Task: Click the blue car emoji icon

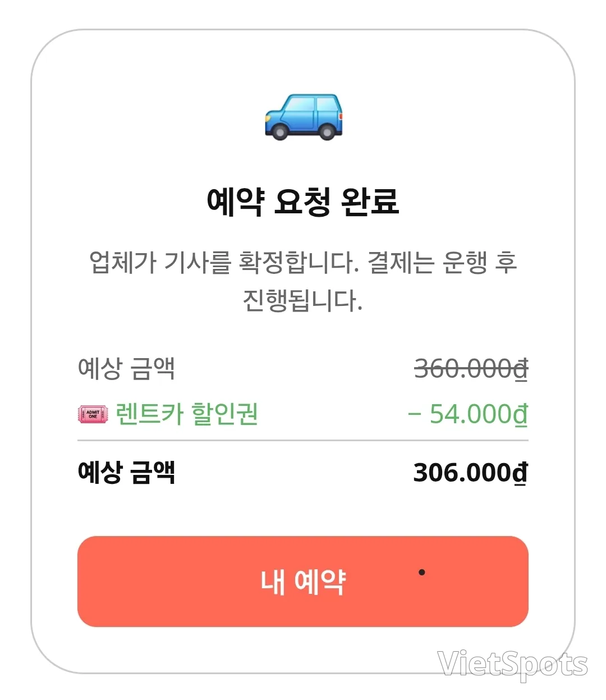Action: point(304,117)
